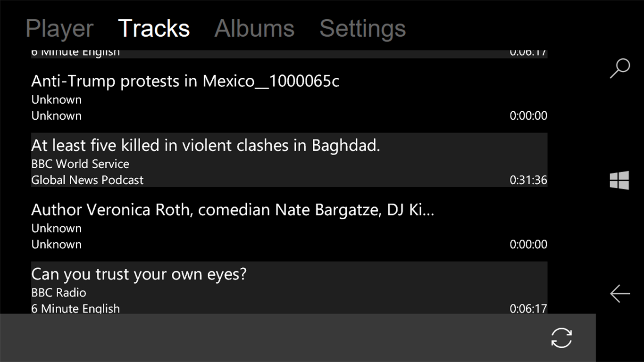Tap the BBC Radio artist label
Image resolution: width=644 pixels, height=362 pixels.
[59, 293]
